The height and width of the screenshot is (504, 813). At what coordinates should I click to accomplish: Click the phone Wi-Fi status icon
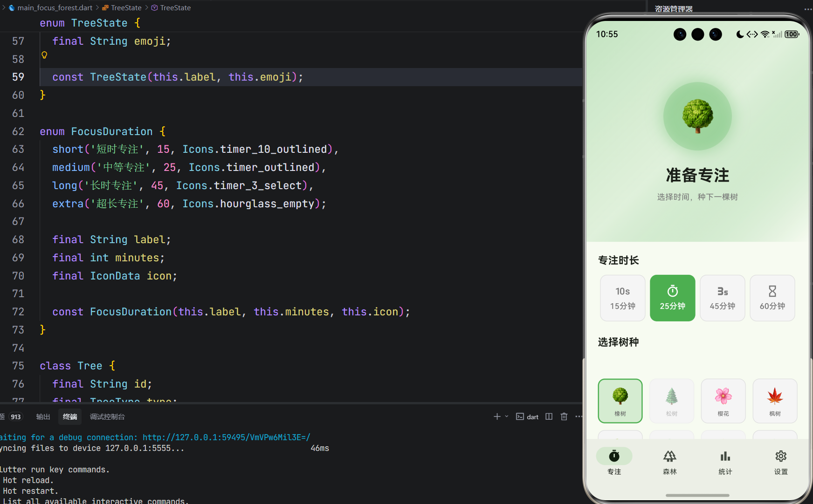pyautogui.click(x=765, y=34)
